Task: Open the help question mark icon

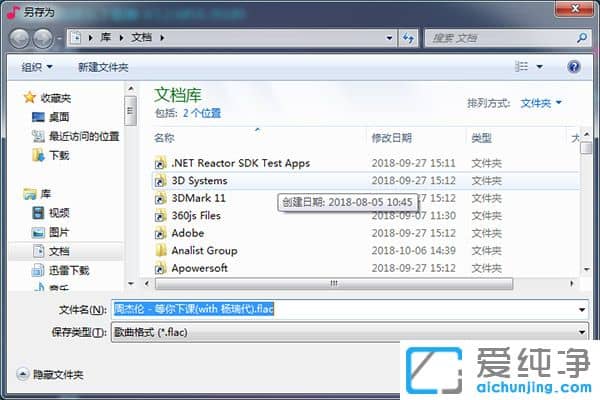Action: click(574, 67)
